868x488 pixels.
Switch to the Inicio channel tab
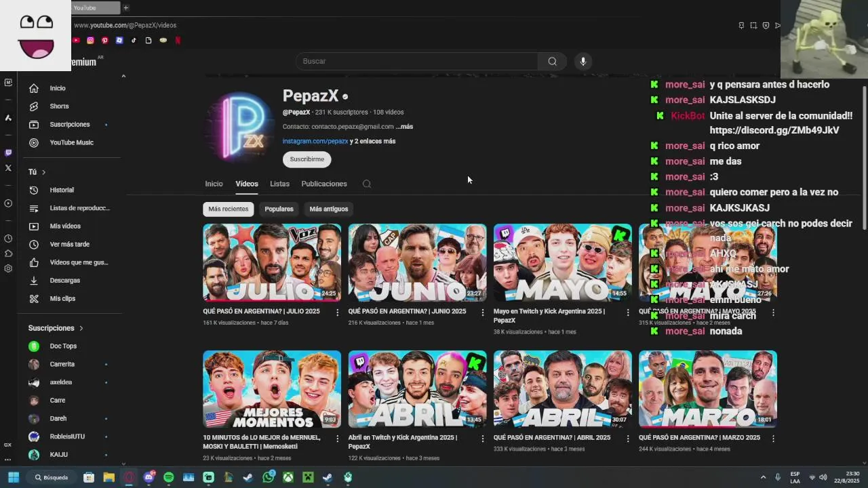(214, 184)
